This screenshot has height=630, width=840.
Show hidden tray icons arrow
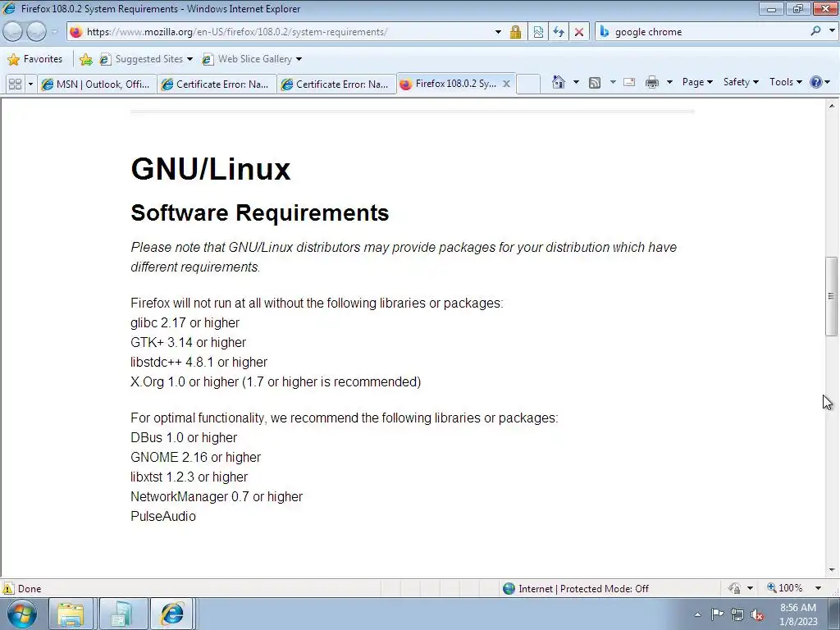[x=697, y=614]
